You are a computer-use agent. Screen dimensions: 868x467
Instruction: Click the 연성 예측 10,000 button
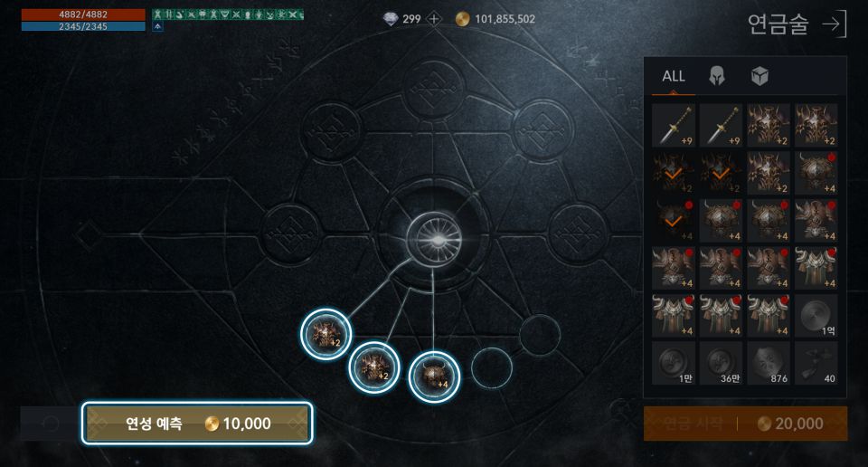(197, 424)
